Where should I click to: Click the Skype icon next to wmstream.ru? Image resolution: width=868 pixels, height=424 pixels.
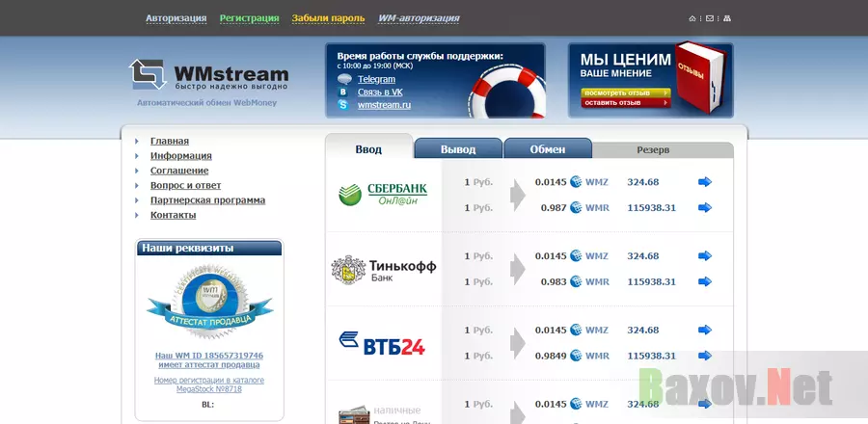click(x=343, y=104)
